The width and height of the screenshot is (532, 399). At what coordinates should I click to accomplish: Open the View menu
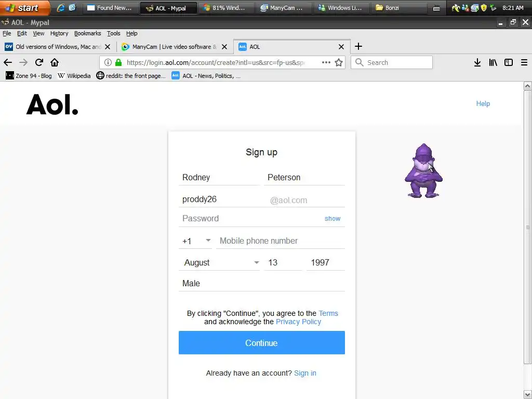[38, 33]
